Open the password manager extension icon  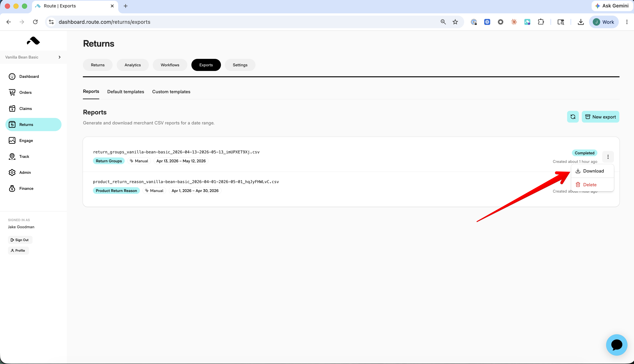pyautogui.click(x=474, y=22)
